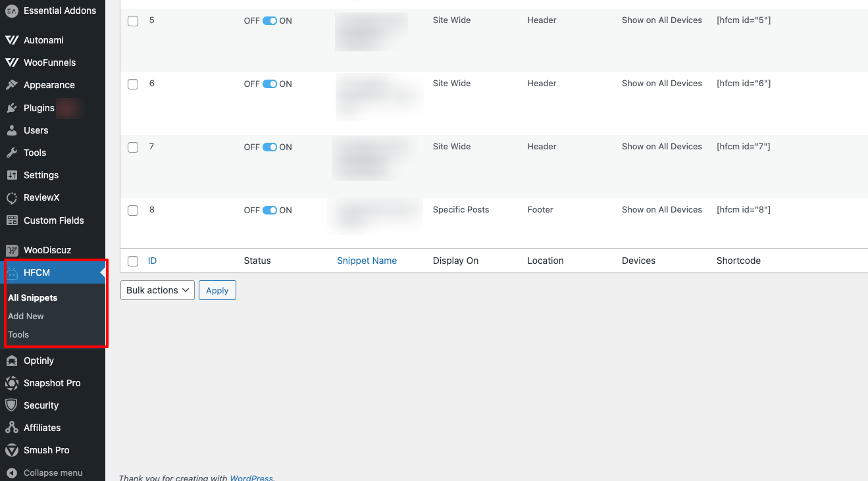Image resolution: width=868 pixels, height=481 pixels.
Task: Select All Snippets under HFCM
Action: pos(32,297)
